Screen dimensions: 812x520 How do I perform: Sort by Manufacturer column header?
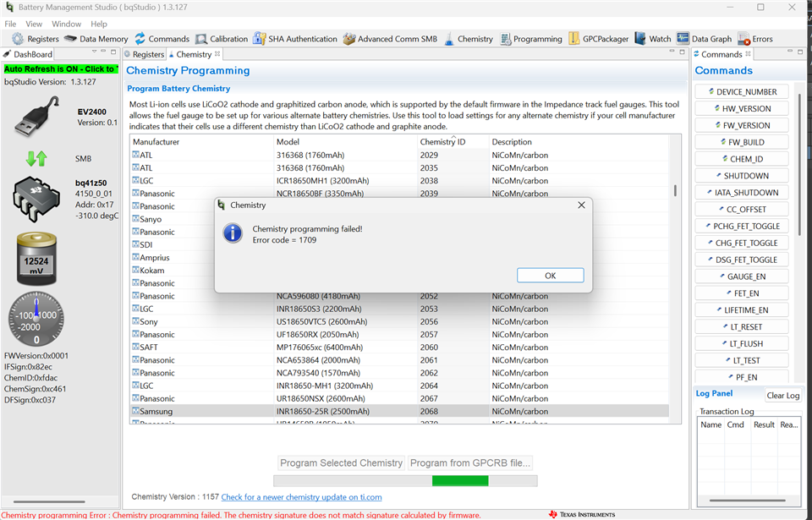pos(201,142)
